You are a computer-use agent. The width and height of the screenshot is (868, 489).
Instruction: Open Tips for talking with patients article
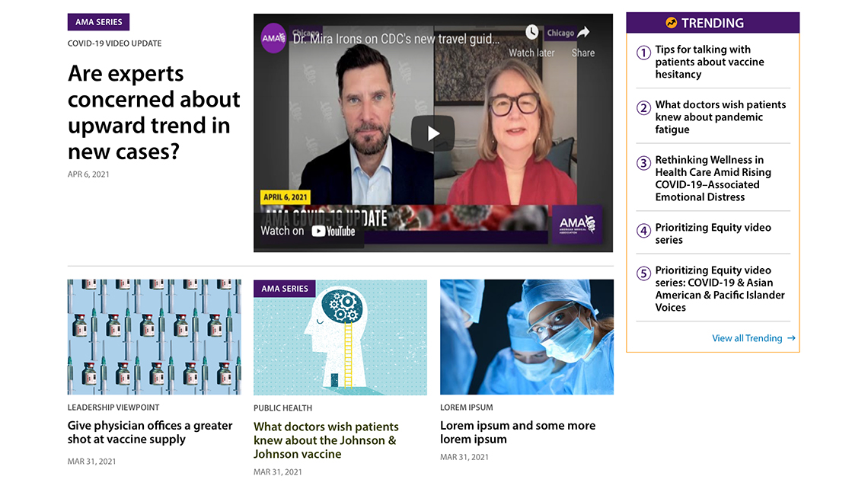click(710, 62)
